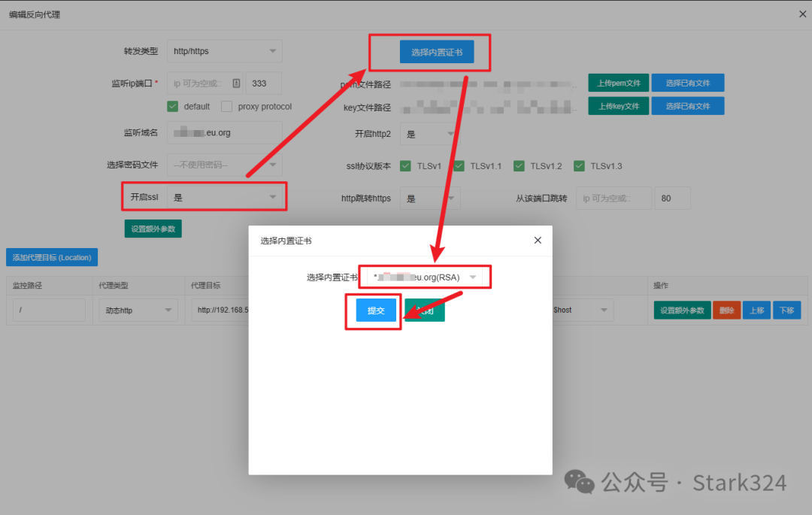Open the 选择密码文件 dropdown
This screenshot has width=812, height=515.
pyautogui.click(x=224, y=165)
